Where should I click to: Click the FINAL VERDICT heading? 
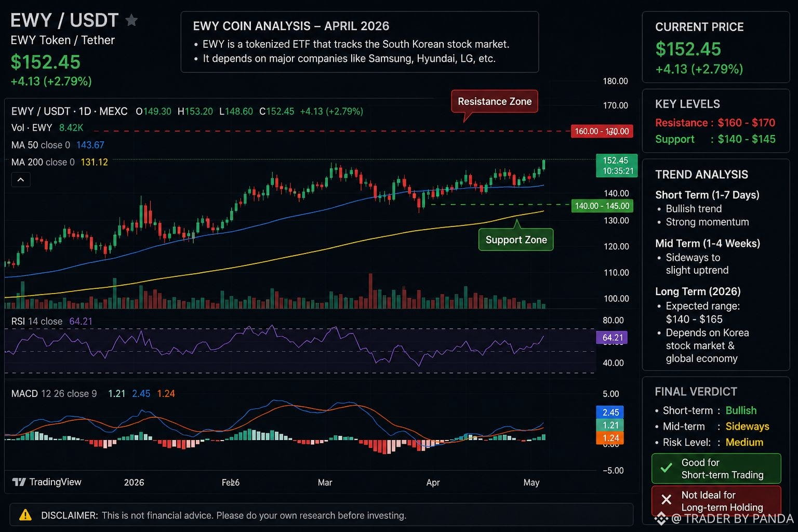pos(696,392)
